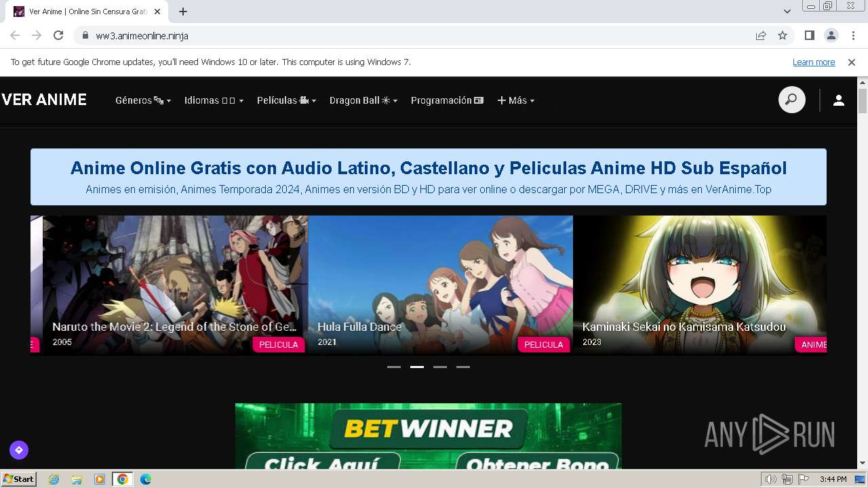This screenshot has height=488, width=868.
Task: Expand the Dragon Ball dropdown menu
Action: click(363, 100)
